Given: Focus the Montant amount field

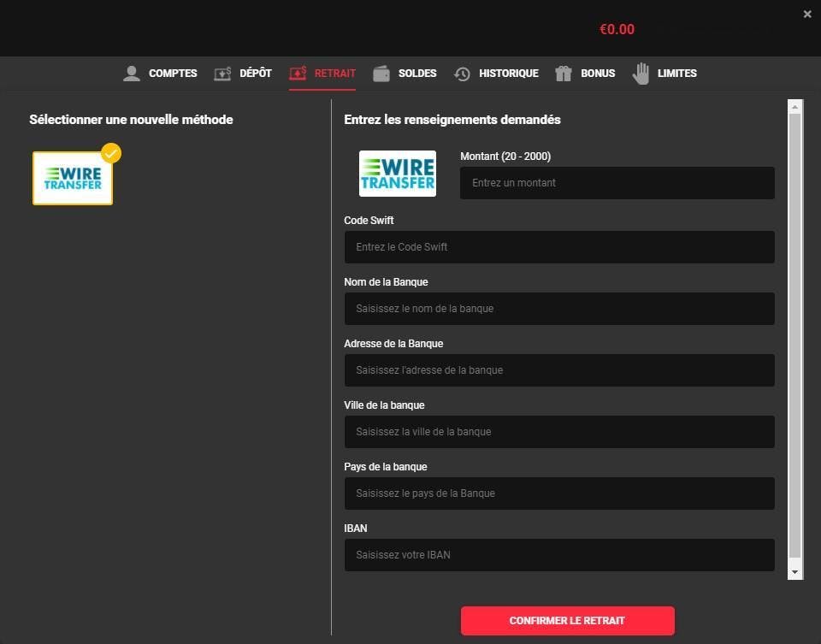Looking at the screenshot, I should (617, 183).
